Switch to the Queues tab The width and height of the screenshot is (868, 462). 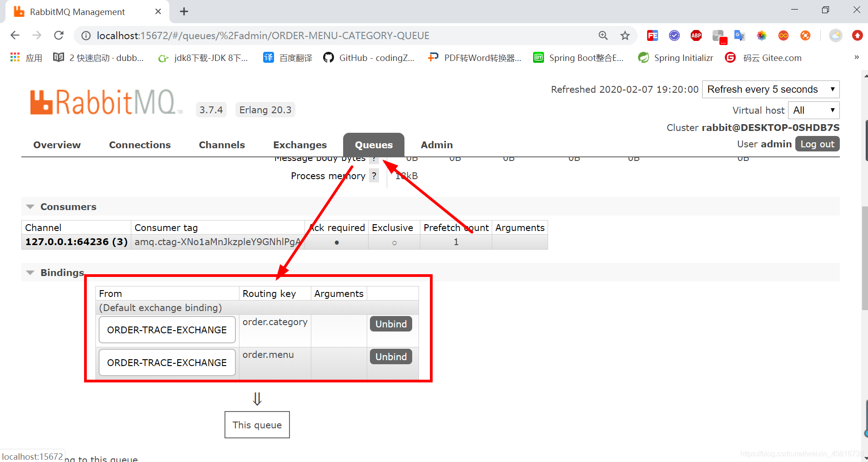point(374,145)
